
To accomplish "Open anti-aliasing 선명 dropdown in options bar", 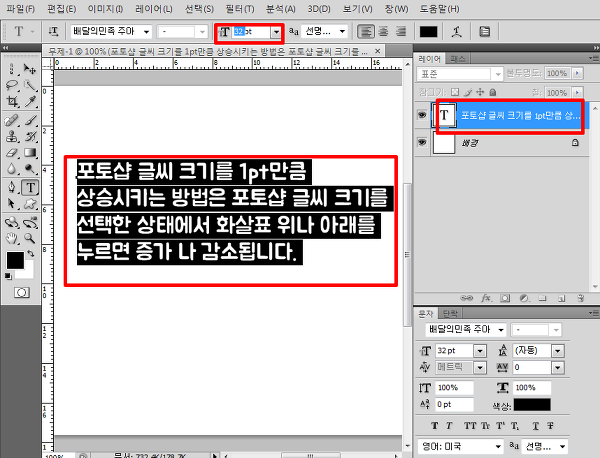I will [x=342, y=31].
